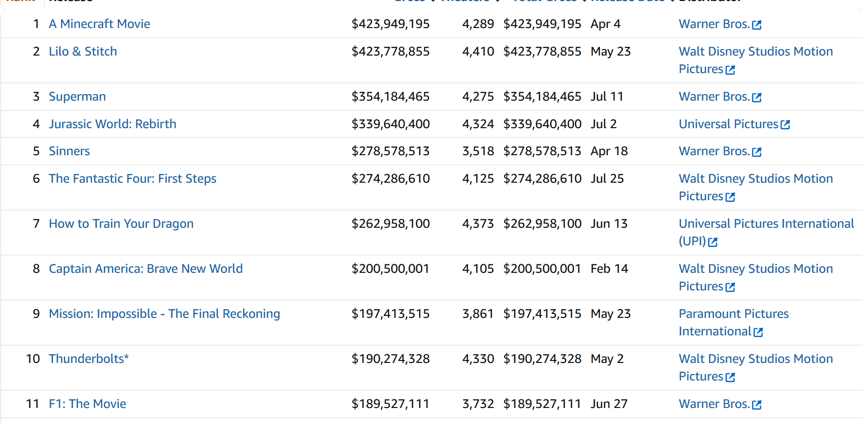Visit the Universal Pictures distributor link
The width and height of the screenshot is (868, 424).
(728, 124)
